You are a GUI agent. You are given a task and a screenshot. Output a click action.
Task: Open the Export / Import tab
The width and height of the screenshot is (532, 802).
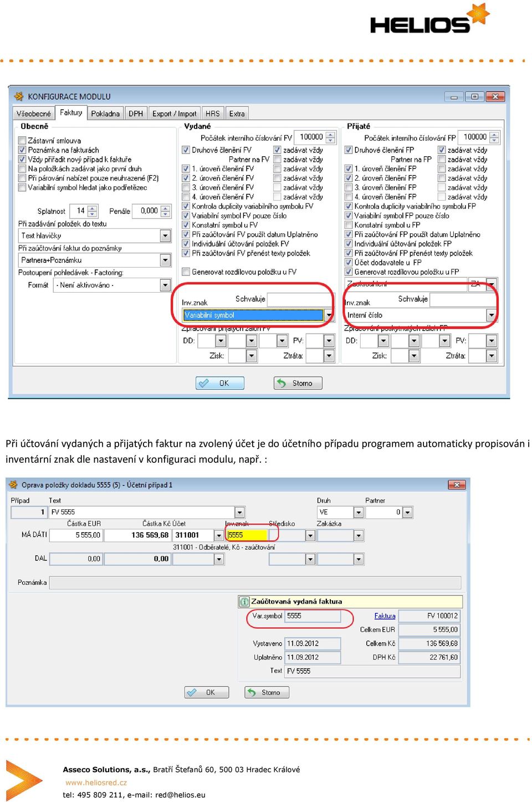(174, 113)
